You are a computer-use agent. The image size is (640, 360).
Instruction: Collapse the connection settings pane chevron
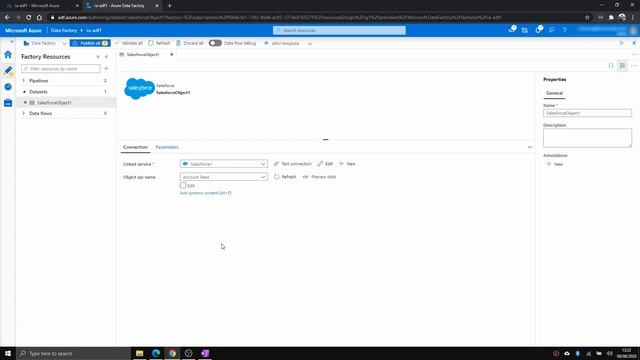point(529,147)
